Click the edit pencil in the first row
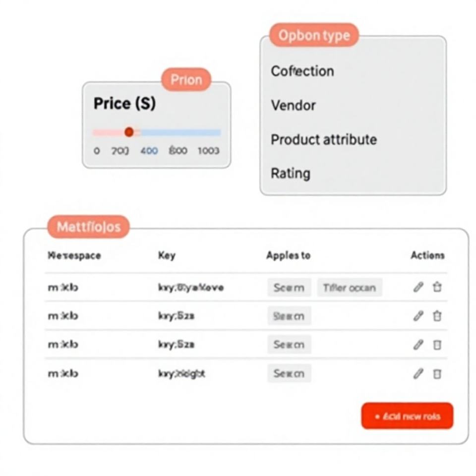Screen dimensions: 476x476 coord(418,287)
